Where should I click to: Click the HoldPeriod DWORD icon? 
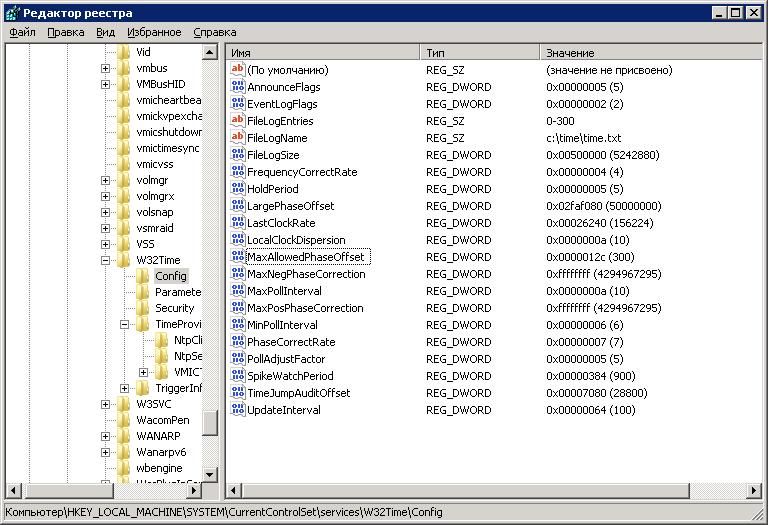[x=238, y=189]
